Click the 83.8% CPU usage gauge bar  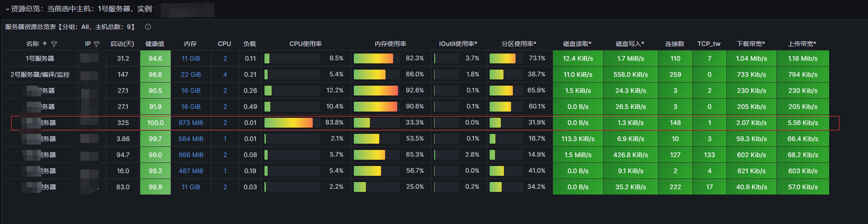pos(289,123)
